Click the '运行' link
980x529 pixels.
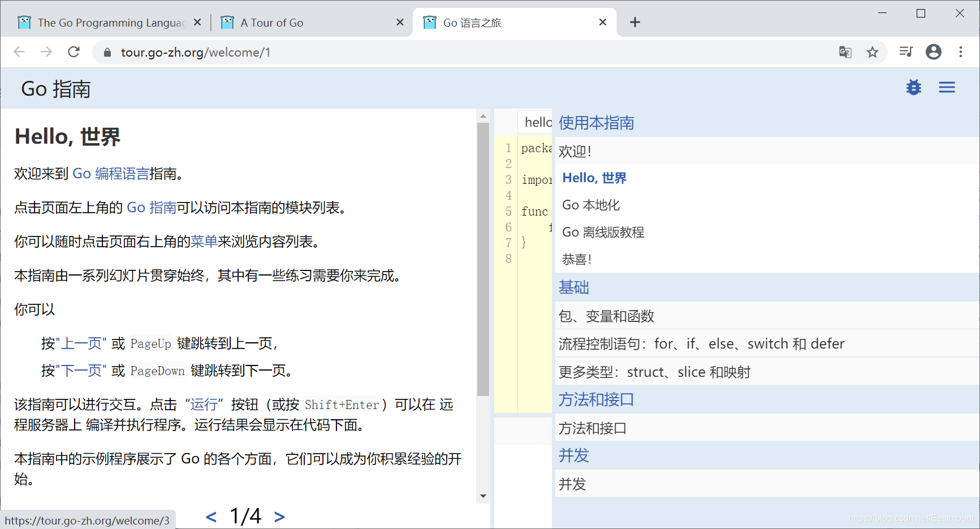[x=204, y=405]
